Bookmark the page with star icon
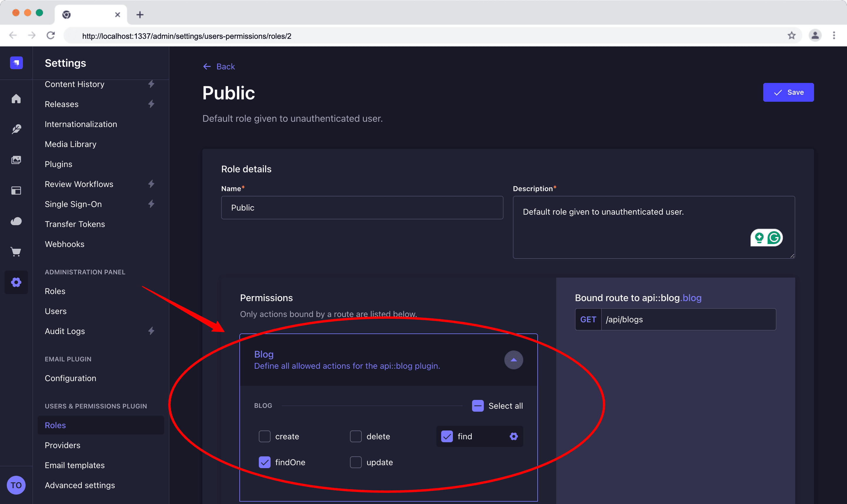 [x=792, y=35]
